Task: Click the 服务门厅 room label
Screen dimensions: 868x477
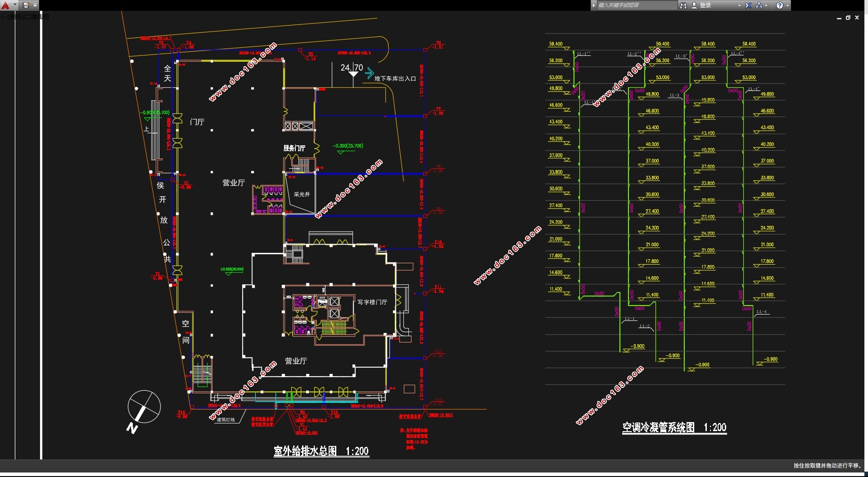Action: 294,148
